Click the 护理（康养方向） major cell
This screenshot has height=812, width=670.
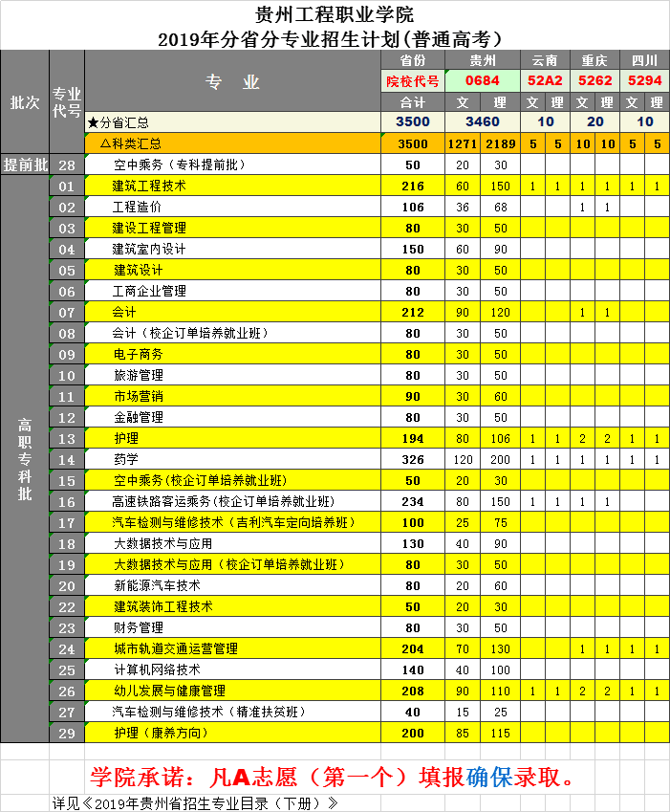point(162,733)
